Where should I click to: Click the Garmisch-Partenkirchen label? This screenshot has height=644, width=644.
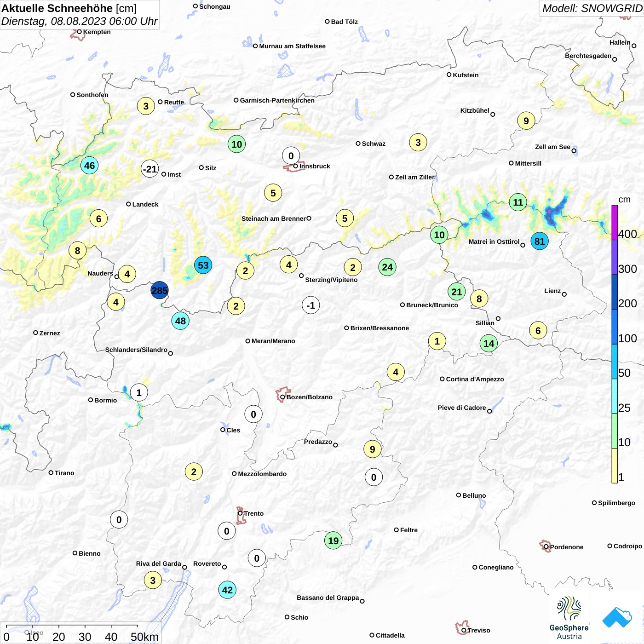pyautogui.click(x=277, y=100)
